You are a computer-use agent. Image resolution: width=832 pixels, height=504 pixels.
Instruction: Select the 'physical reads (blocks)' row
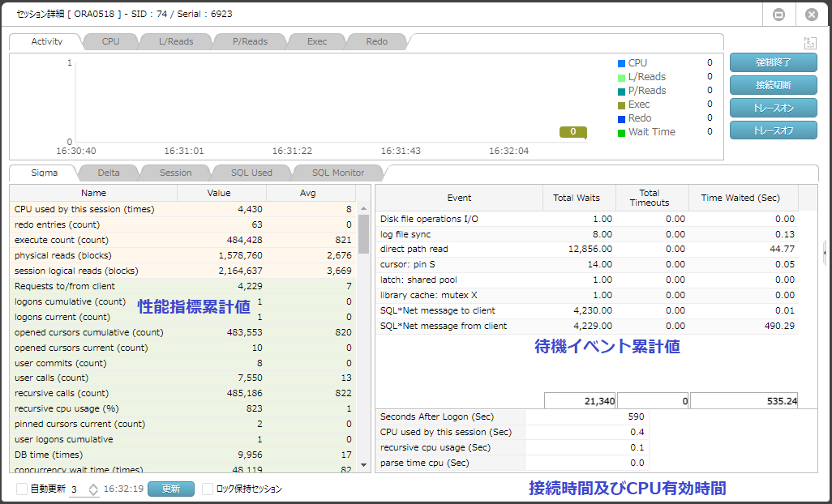click(182, 255)
